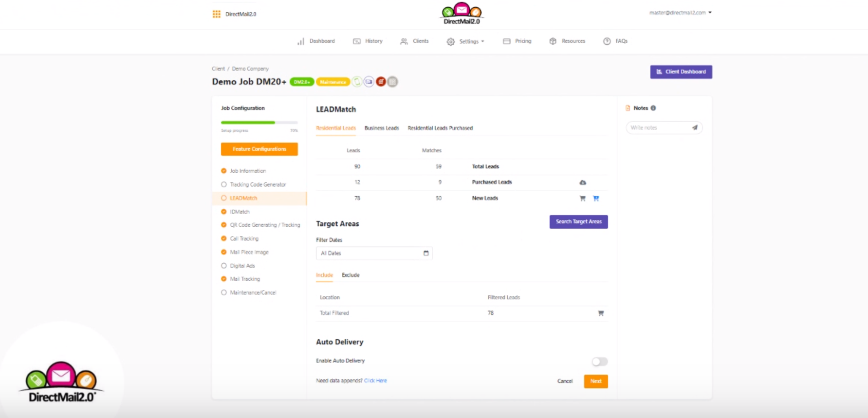
Task: Click the Dashboard bar chart icon
Action: pyautogui.click(x=301, y=41)
